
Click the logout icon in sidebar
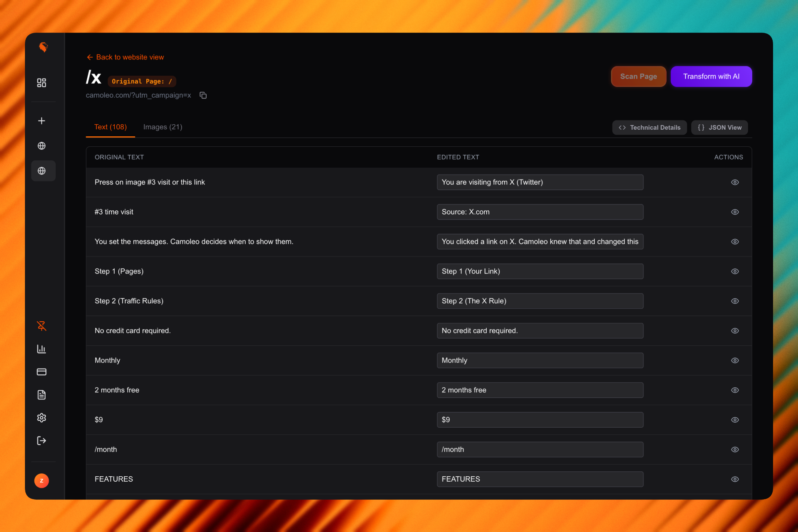coord(42,441)
